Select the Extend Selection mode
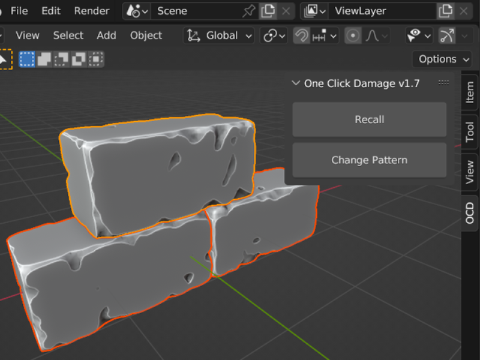The height and width of the screenshot is (360, 480). point(44,59)
